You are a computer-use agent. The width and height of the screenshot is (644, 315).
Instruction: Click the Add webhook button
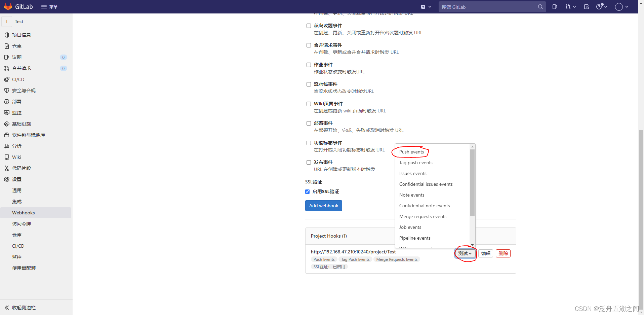[x=323, y=205]
